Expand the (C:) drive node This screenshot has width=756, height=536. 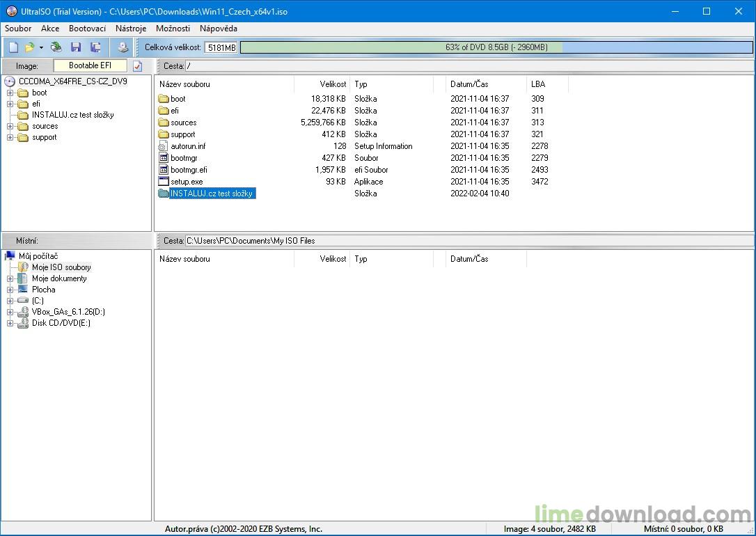click(x=10, y=301)
